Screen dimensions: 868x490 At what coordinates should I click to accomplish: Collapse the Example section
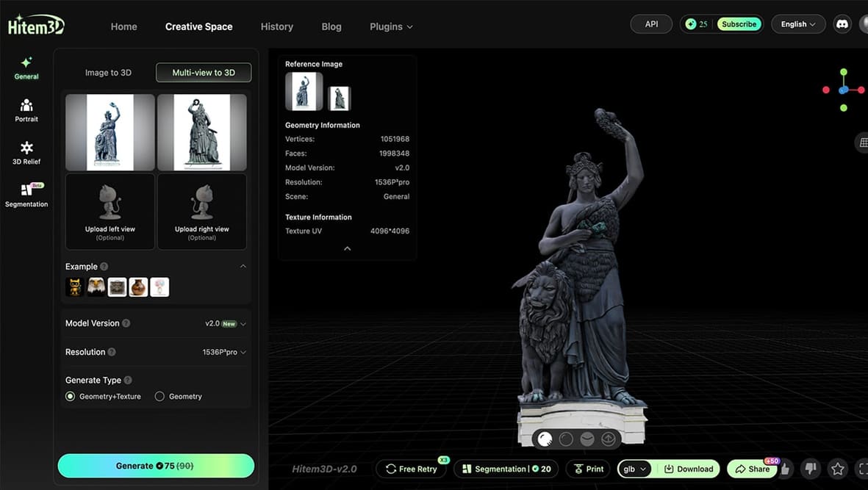click(x=243, y=266)
